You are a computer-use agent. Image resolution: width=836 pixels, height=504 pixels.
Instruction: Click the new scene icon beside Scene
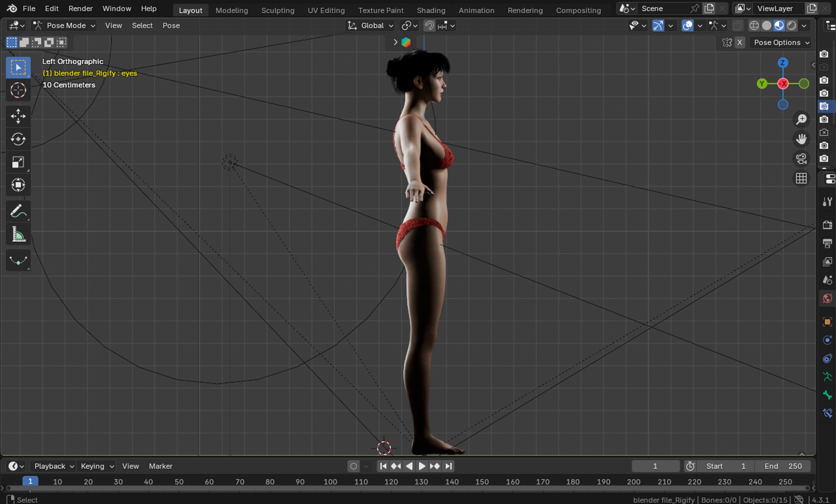tap(709, 8)
